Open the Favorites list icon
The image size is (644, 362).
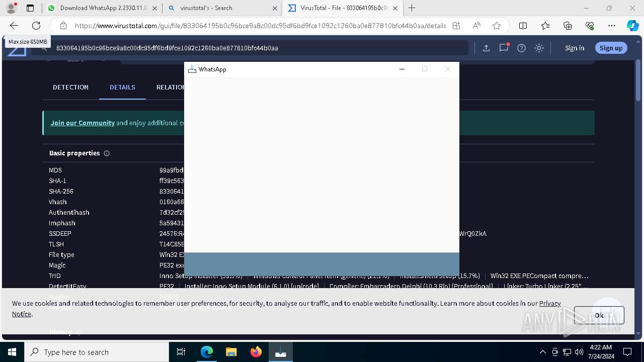pos(545,26)
